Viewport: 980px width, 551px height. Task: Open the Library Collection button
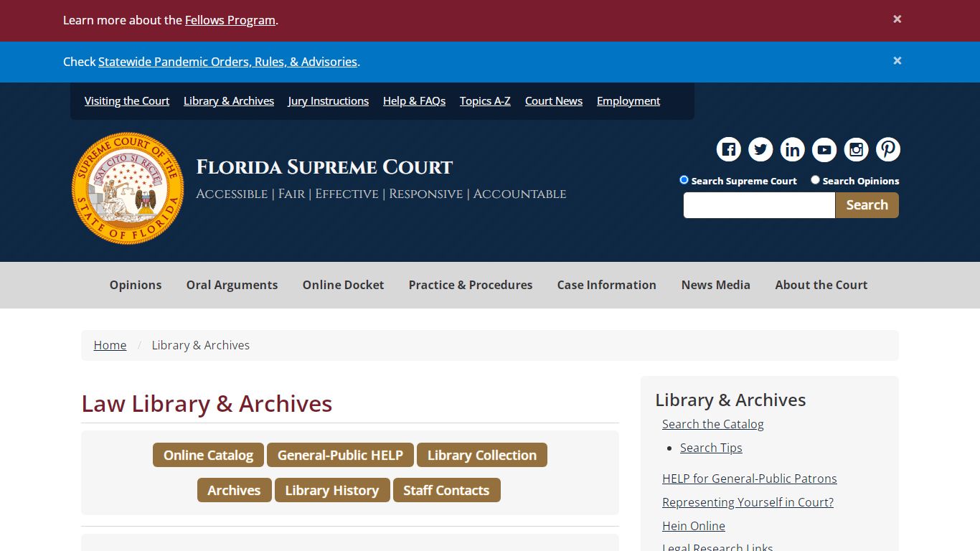tap(482, 455)
